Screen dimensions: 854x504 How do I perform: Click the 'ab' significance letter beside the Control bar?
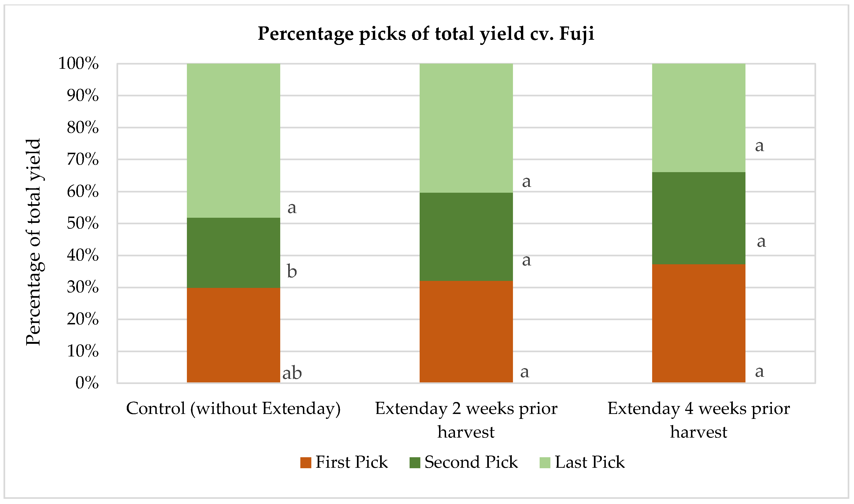click(x=292, y=373)
